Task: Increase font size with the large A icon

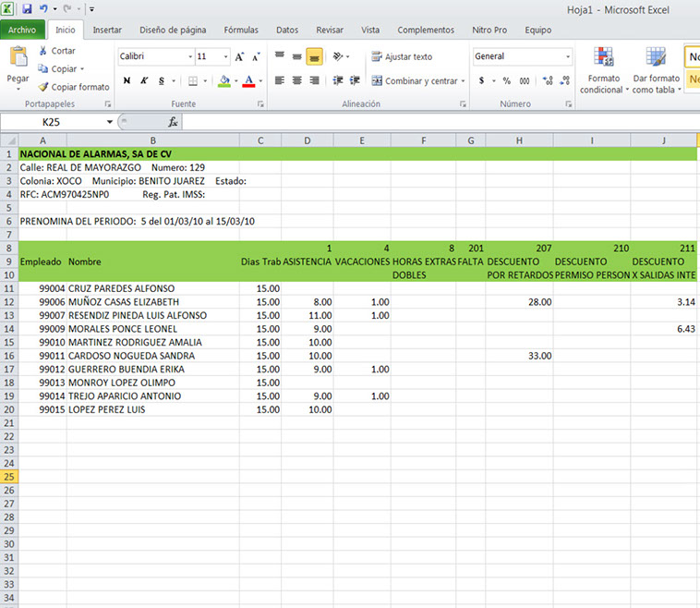Action: 239,57
